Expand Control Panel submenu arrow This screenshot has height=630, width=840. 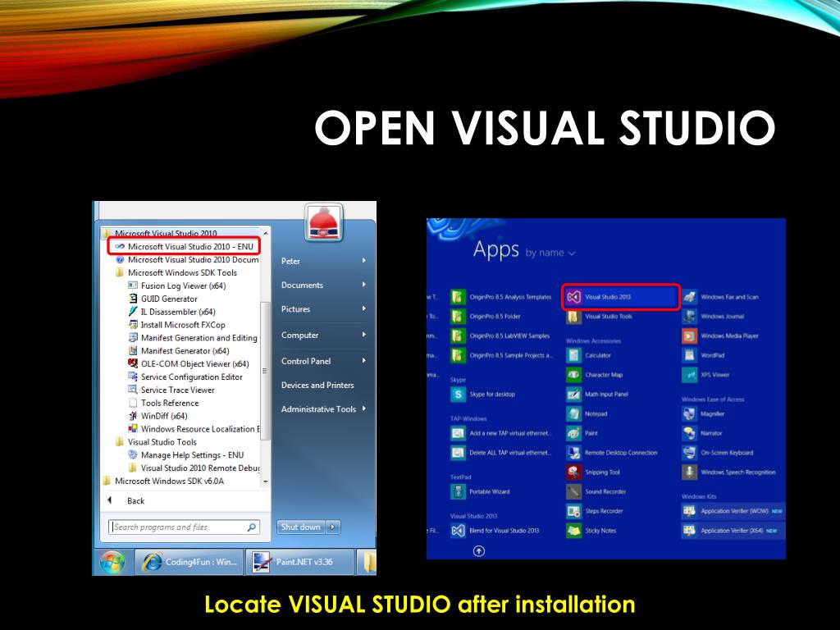click(x=363, y=361)
